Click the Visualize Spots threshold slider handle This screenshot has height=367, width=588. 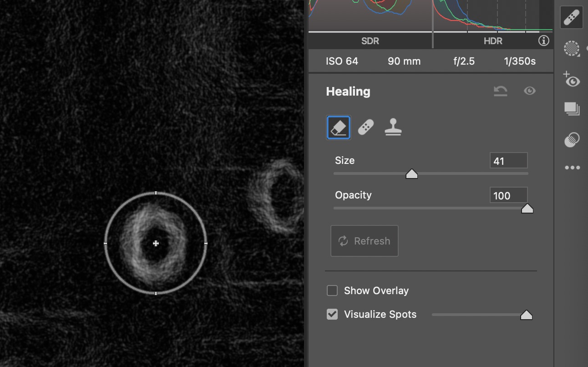pos(526,315)
